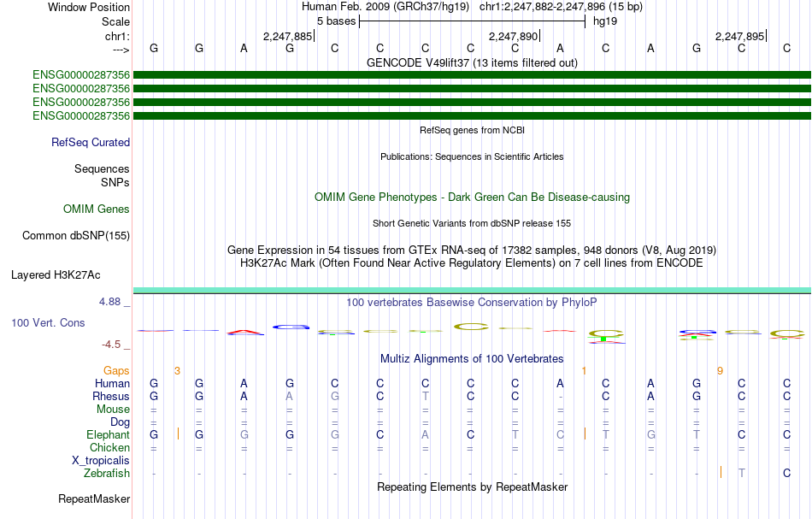Click the 2,247,895 ruler coordinate
Image resolution: width=812 pixels, height=519 pixels.
coord(739,36)
